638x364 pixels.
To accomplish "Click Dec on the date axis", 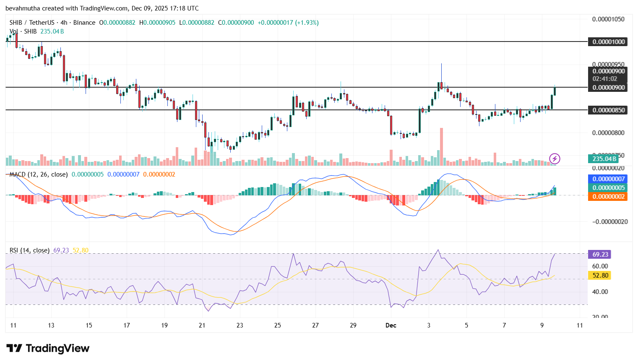I will (x=391, y=325).
